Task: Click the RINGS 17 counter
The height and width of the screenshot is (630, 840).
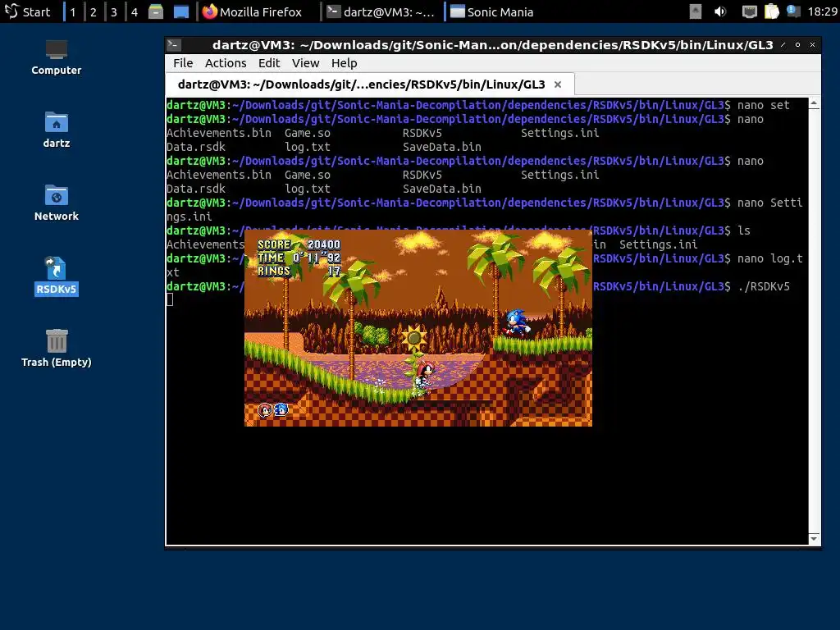Action: tap(299, 271)
